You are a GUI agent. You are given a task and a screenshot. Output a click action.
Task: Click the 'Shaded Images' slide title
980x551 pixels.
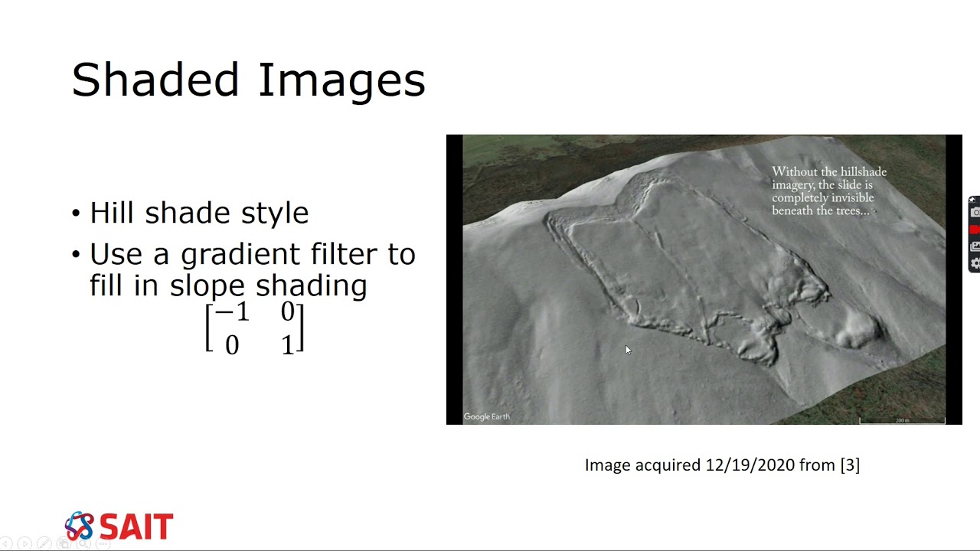coord(248,80)
